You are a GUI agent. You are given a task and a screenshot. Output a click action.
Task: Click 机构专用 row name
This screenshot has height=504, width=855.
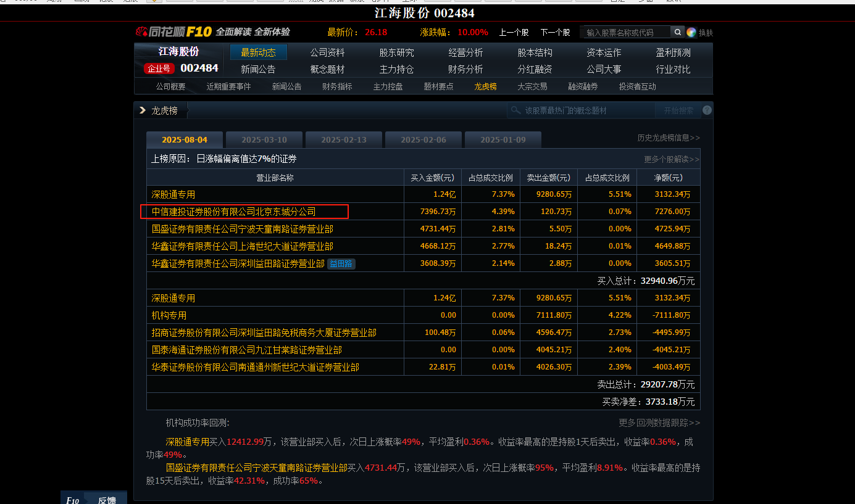point(169,315)
